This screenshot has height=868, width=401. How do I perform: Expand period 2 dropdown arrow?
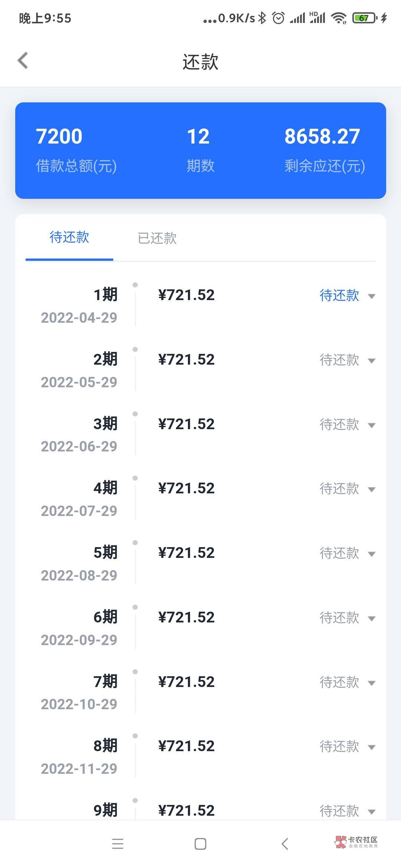click(x=371, y=361)
